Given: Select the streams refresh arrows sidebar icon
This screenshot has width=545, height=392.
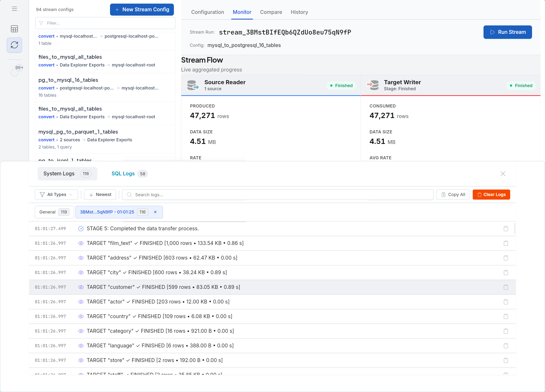Looking at the screenshot, I should (x=14, y=45).
